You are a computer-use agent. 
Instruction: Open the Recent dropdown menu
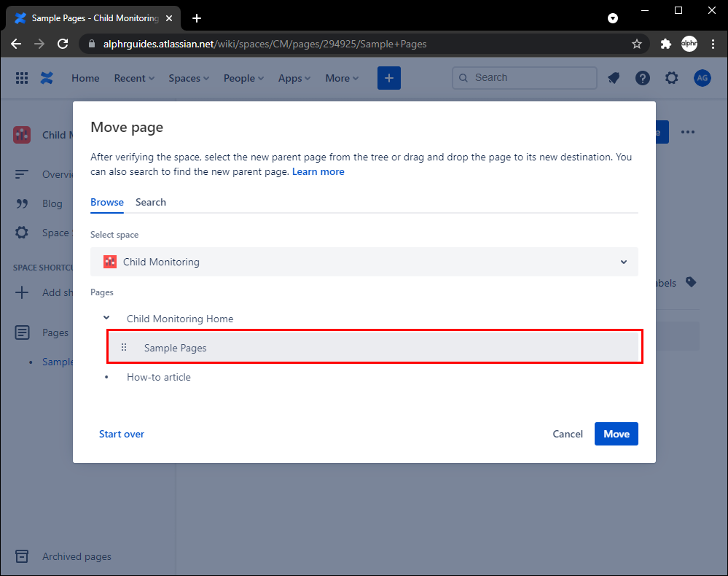[x=134, y=78]
